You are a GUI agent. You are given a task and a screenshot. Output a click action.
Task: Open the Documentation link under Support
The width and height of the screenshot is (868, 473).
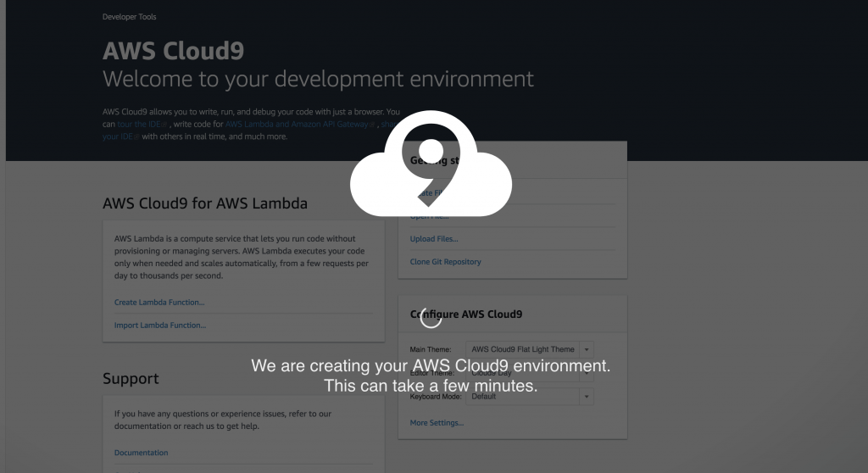(142, 453)
